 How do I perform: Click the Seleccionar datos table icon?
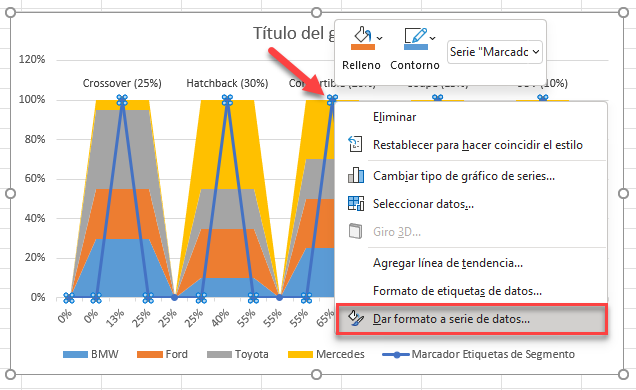356,204
